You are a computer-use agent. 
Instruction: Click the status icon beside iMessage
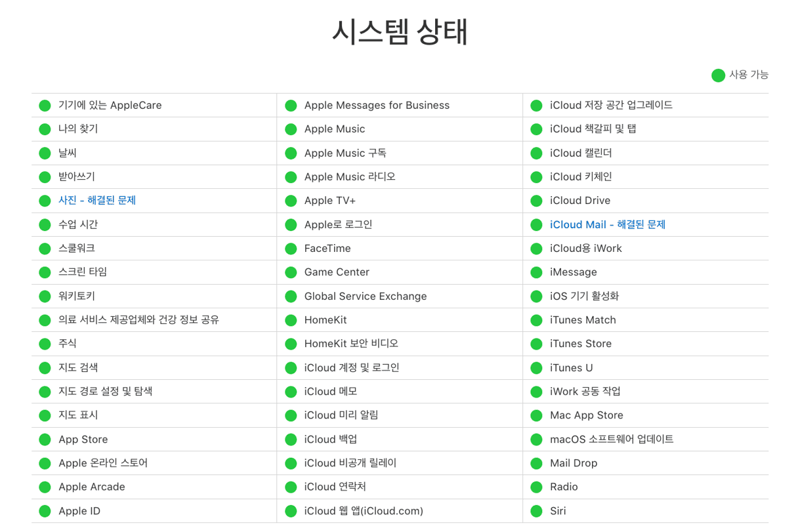pyautogui.click(x=536, y=272)
